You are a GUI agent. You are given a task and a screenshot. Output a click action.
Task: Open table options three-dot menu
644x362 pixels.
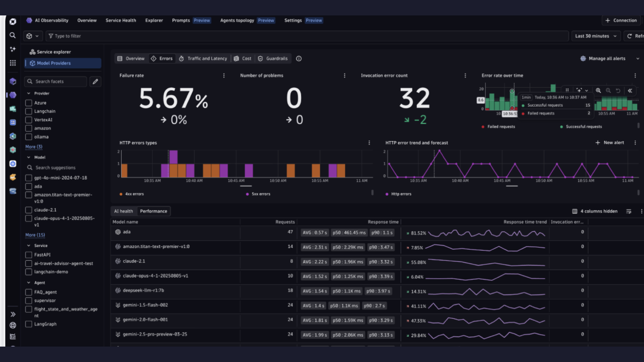click(641, 212)
